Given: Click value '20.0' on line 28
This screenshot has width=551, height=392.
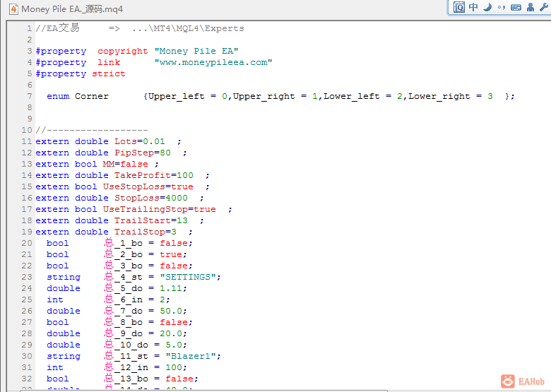Looking at the screenshot, I should [171, 333].
